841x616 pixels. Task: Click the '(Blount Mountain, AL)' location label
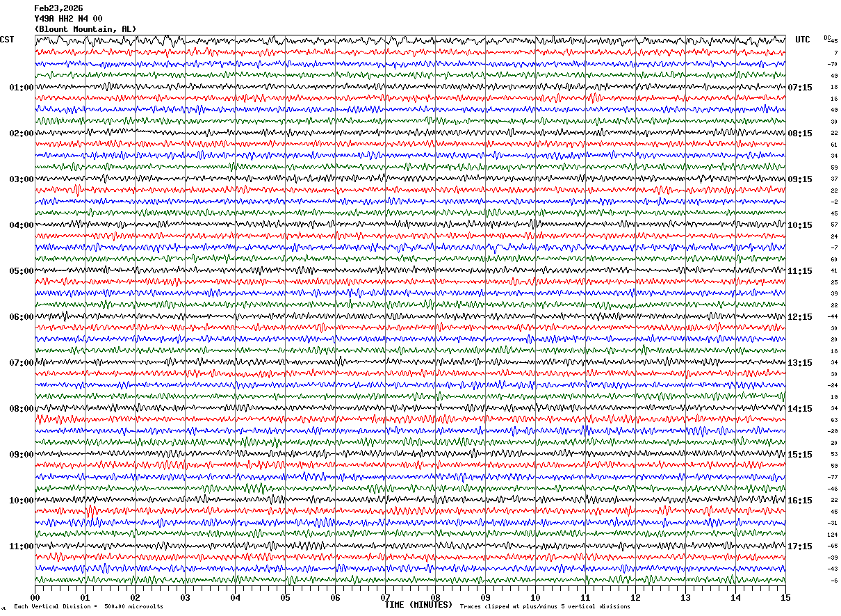coord(85,29)
